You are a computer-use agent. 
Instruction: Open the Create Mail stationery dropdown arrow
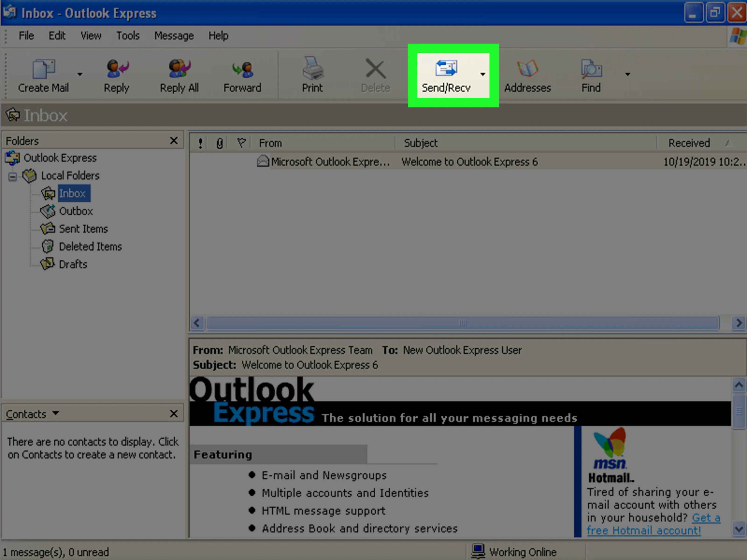(80, 74)
